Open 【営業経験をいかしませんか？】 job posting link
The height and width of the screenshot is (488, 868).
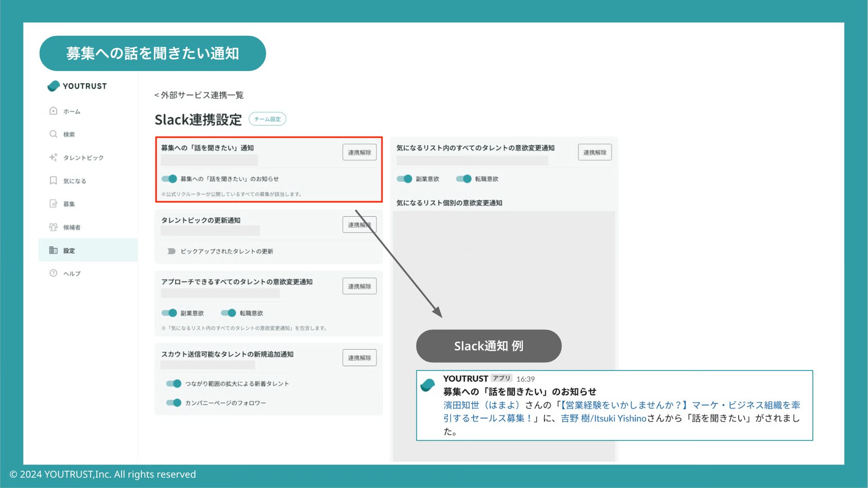click(622, 412)
